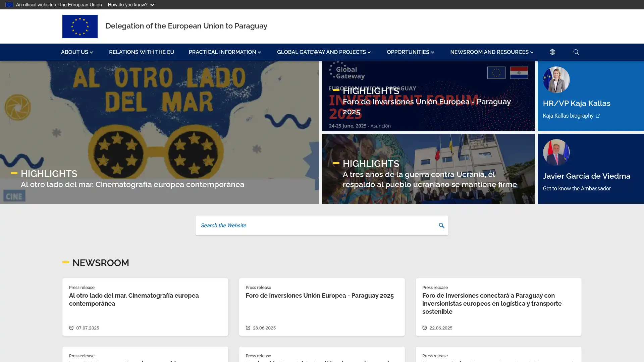Image resolution: width=644 pixels, height=362 pixels.
Task: Click the navigation bar search magnifier icon
Action: click(576, 52)
